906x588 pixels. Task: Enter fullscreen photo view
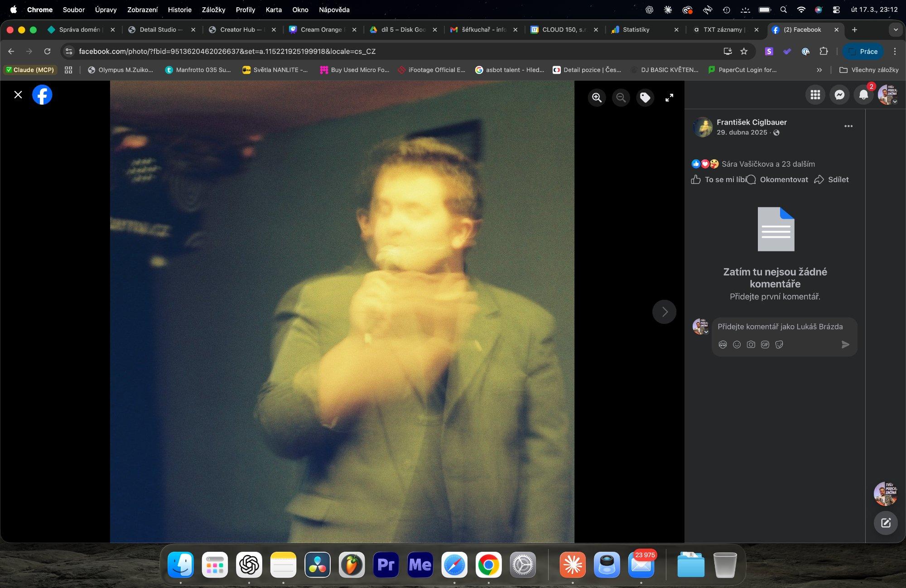pos(669,97)
